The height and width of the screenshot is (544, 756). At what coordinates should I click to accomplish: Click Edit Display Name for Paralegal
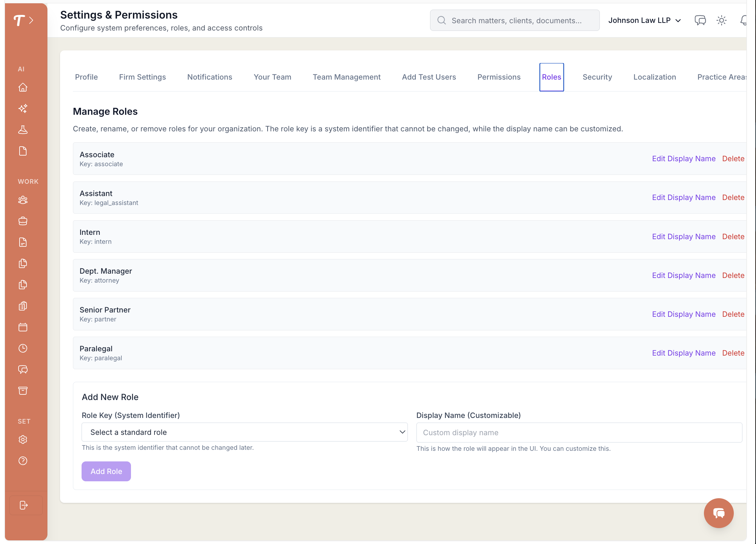tap(683, 353)
